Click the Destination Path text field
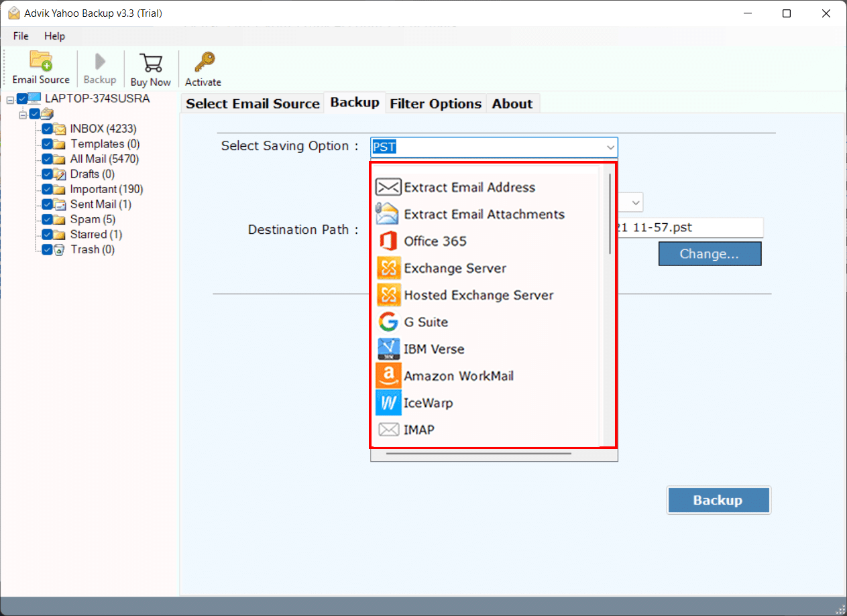 pos(690,227)
